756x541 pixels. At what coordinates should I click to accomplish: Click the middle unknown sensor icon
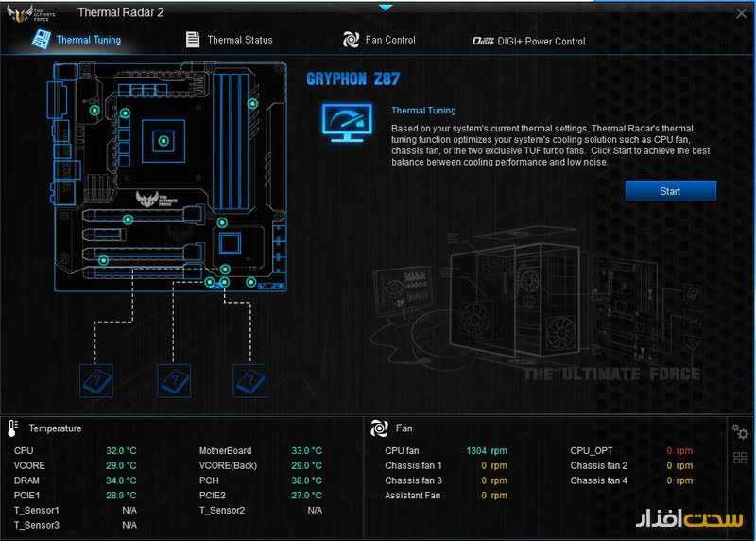coord(173,379)
